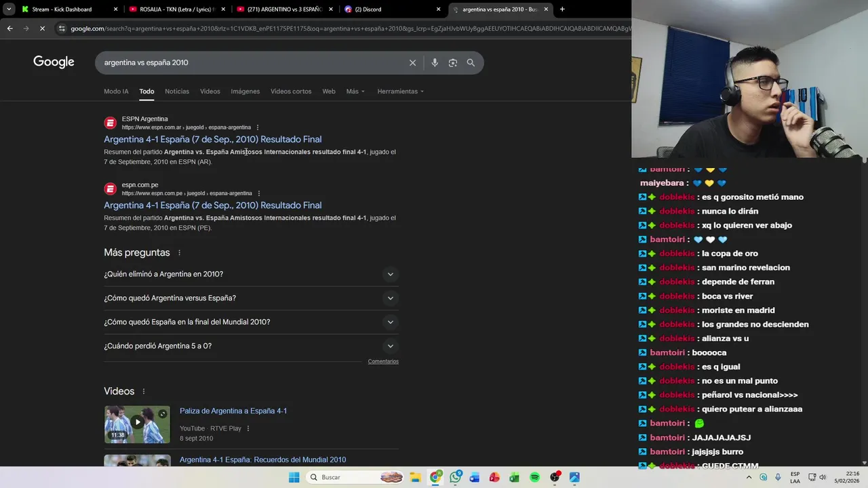Close the Discord tab
Screen dimensions: 868x488
[x=438, y=9]
